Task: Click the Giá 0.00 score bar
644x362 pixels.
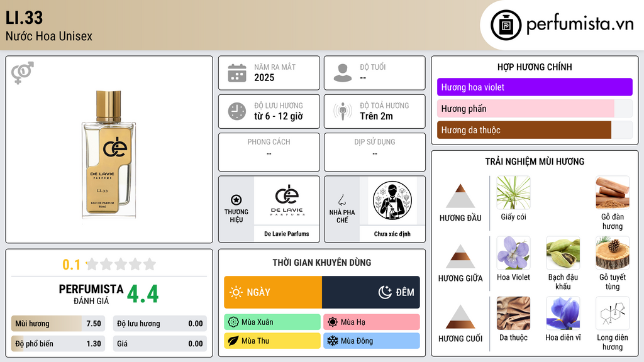Action: [x=160, y=344]
